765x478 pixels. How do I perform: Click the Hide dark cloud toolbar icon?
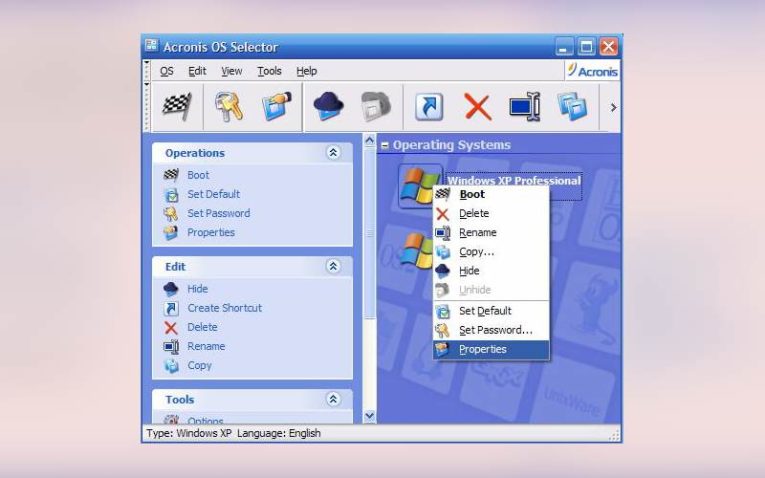(328, 106)
